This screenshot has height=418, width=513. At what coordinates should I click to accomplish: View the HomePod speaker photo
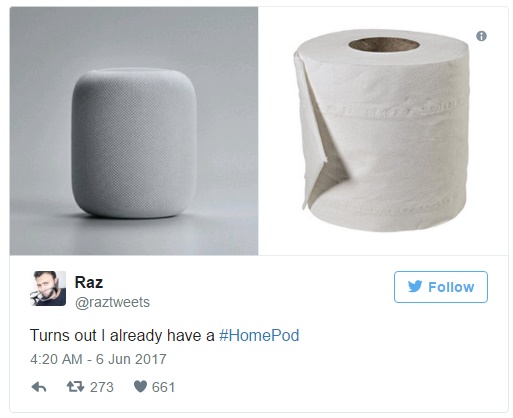pos(134,131)
